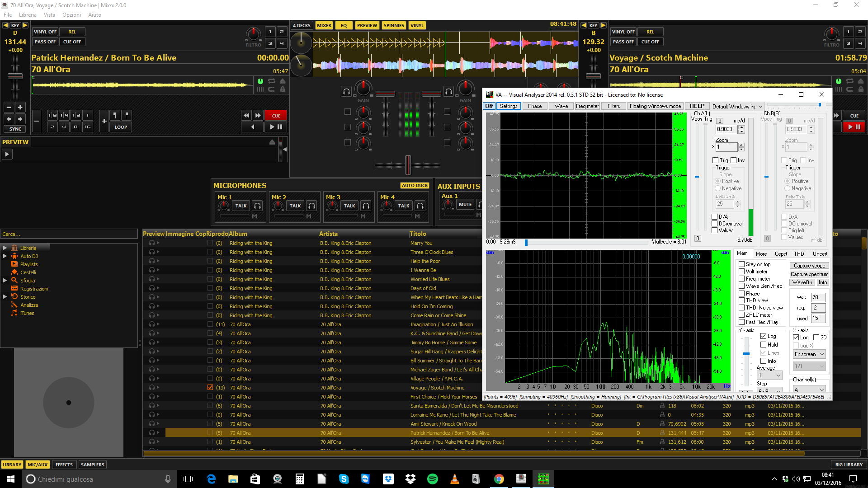868x488 pixels.
Task: Play the PREVIEW deck
Action: [x=7, y=155]
